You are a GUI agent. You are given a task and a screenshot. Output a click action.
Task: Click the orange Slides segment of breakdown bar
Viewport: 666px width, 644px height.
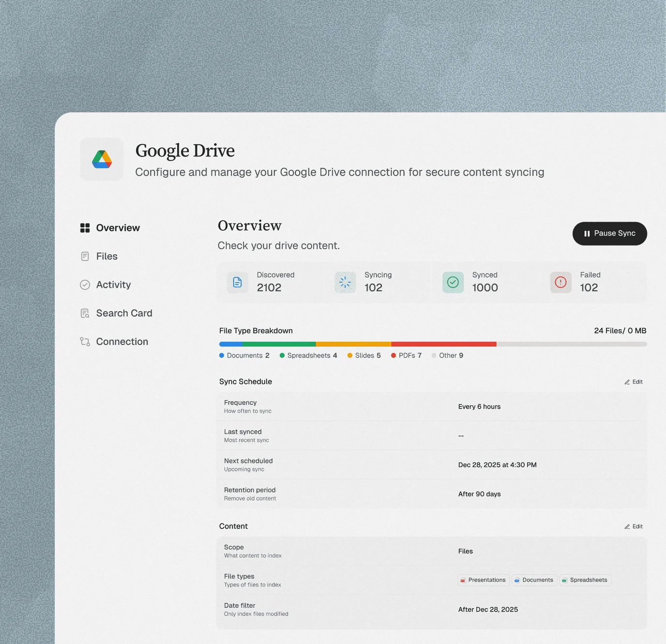coord(354,344)
